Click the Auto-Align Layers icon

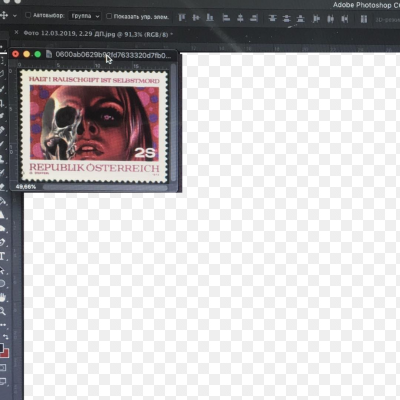pyautogui.click(x=364, y=19)
